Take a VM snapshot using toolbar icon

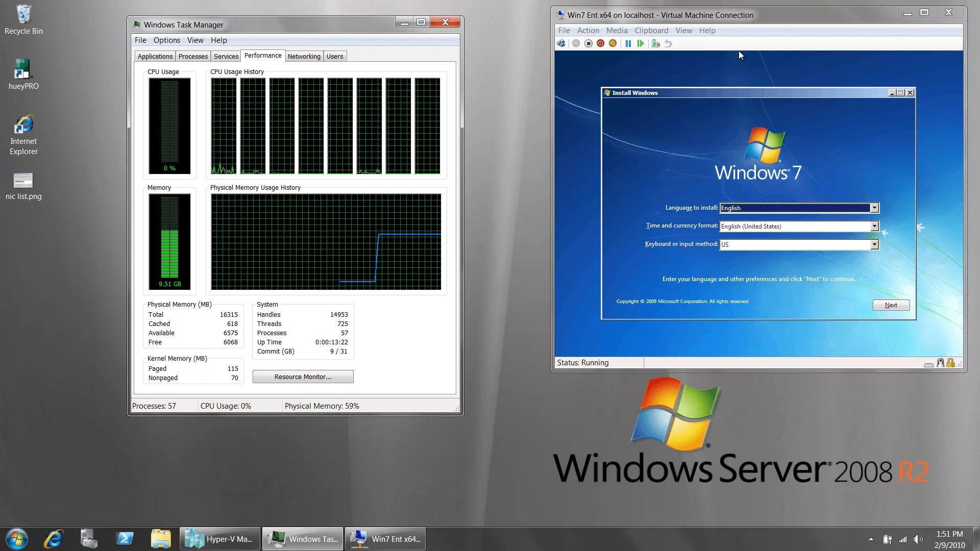tap(656, 44)
